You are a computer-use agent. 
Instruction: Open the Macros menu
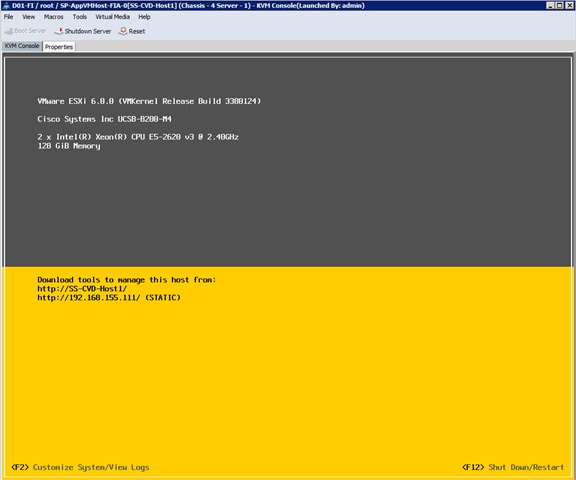[x=53, y=17]
